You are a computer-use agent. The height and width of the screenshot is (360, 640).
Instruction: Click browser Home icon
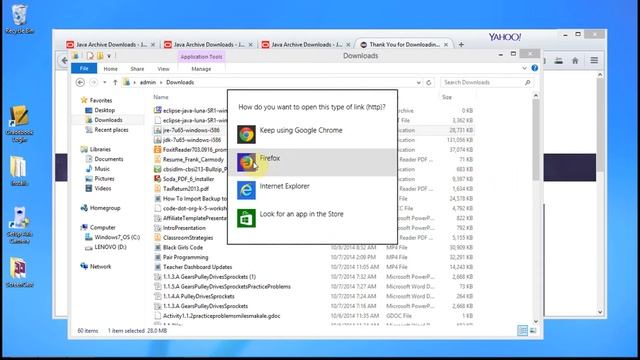[x=575, y=60]
